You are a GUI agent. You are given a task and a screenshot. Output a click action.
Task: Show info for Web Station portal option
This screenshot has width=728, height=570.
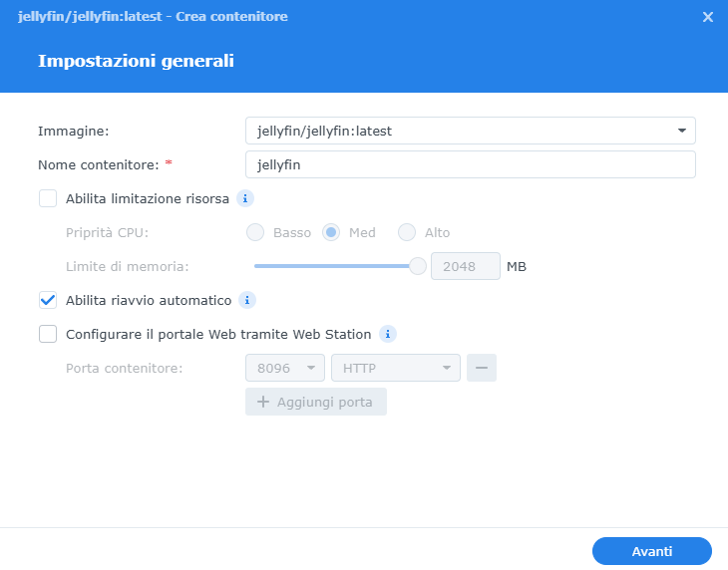click(x=388, y=334)
